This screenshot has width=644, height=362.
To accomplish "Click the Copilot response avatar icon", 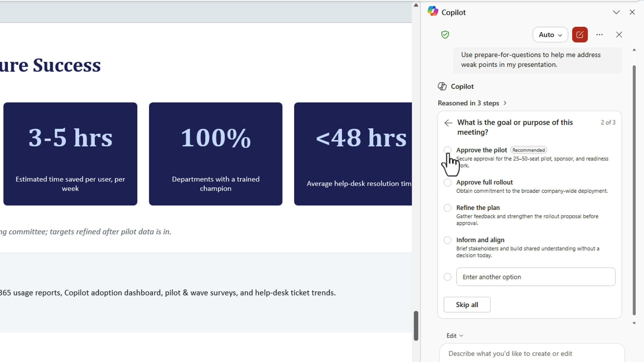I will coord(442,86).
